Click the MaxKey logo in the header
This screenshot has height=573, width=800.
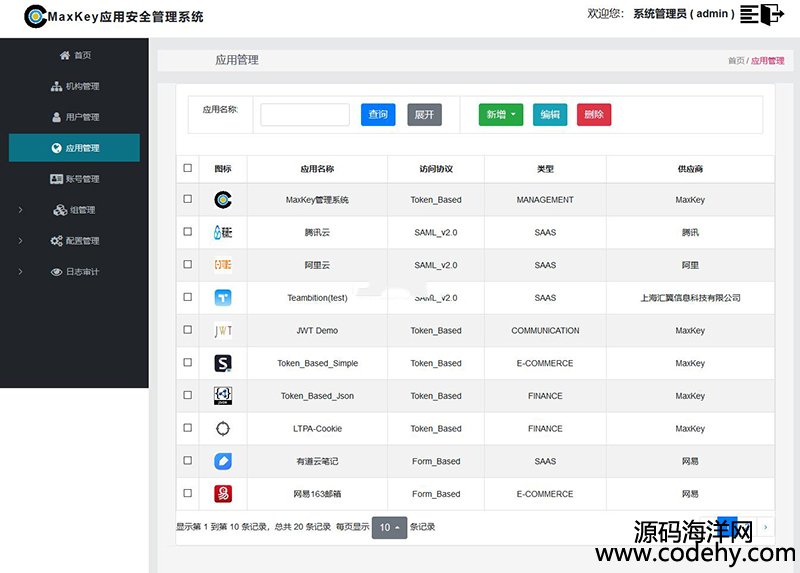[x=36, y=16]
